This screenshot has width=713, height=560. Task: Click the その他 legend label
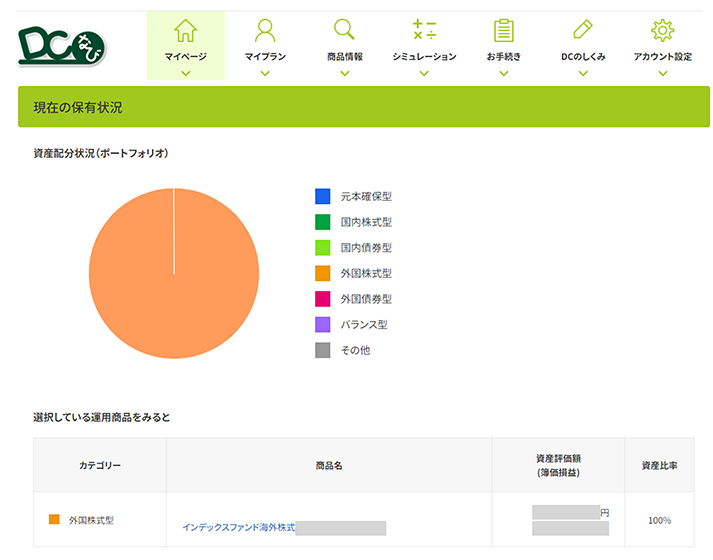pos(355,350)
